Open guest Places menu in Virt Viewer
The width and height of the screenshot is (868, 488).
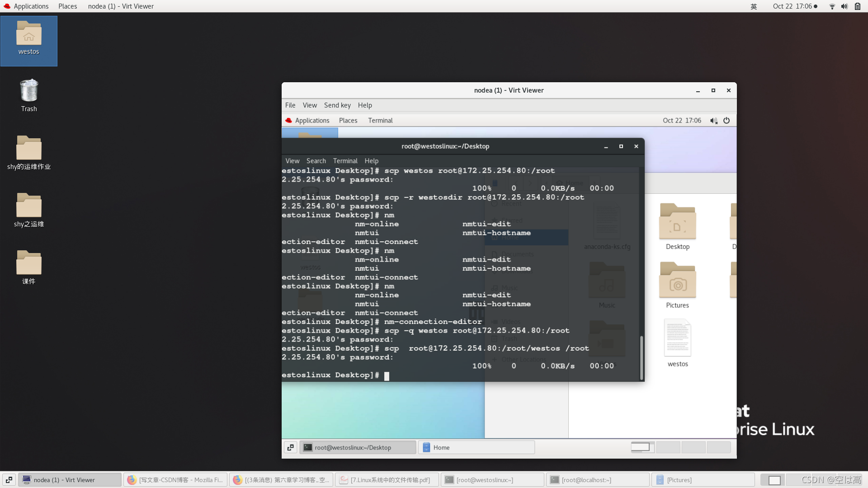coord(348,121)
